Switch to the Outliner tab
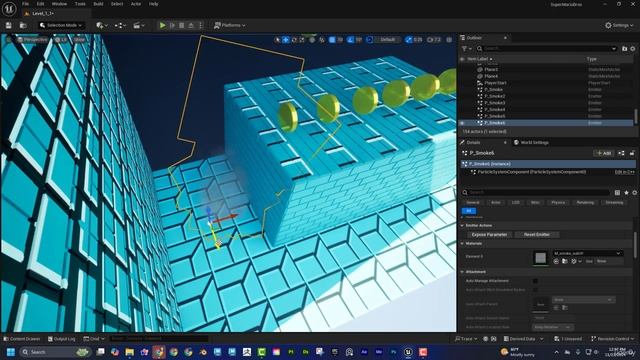The height and width of the screenshot is (360, 640). [474, 38]
